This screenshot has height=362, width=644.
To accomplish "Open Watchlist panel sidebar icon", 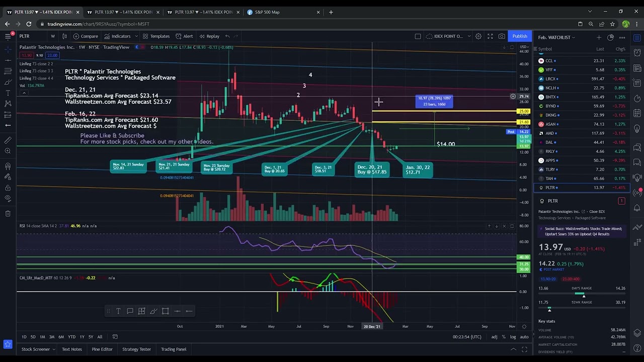I will pos(637,39).
